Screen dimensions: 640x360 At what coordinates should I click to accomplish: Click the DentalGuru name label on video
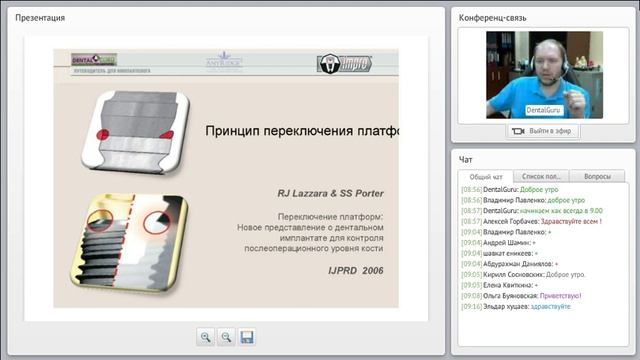pyautogui.click(x=543, y=110)
